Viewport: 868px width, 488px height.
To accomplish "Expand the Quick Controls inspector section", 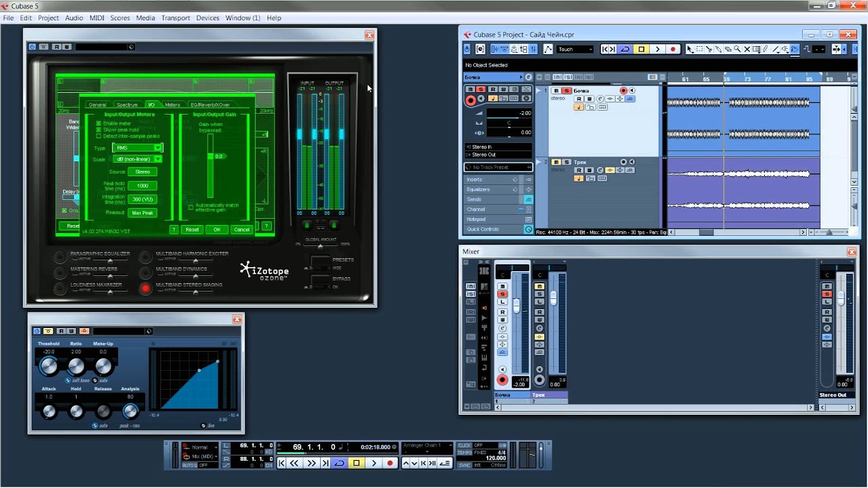I will coord(499,229).
